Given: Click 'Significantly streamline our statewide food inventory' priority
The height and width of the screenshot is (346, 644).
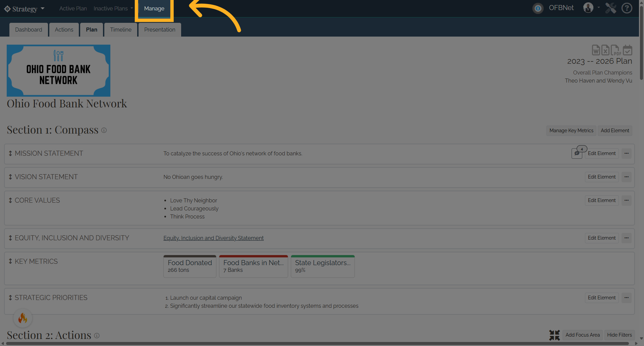Looking at the screenshot, I should point(264,306).
